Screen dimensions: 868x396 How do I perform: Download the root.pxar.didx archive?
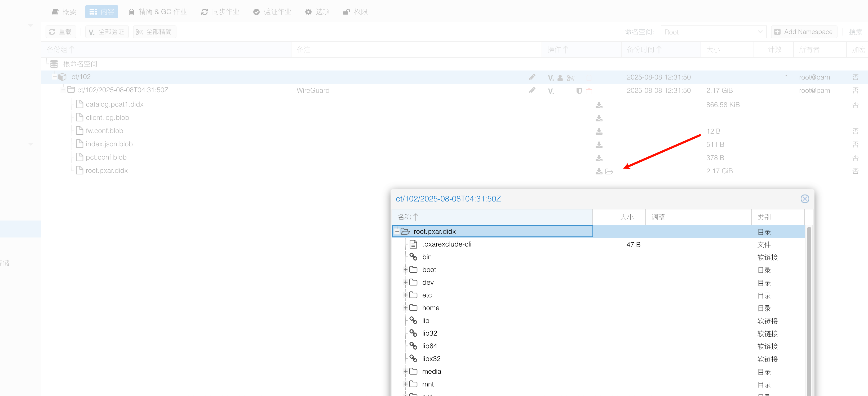click(599, 171)
